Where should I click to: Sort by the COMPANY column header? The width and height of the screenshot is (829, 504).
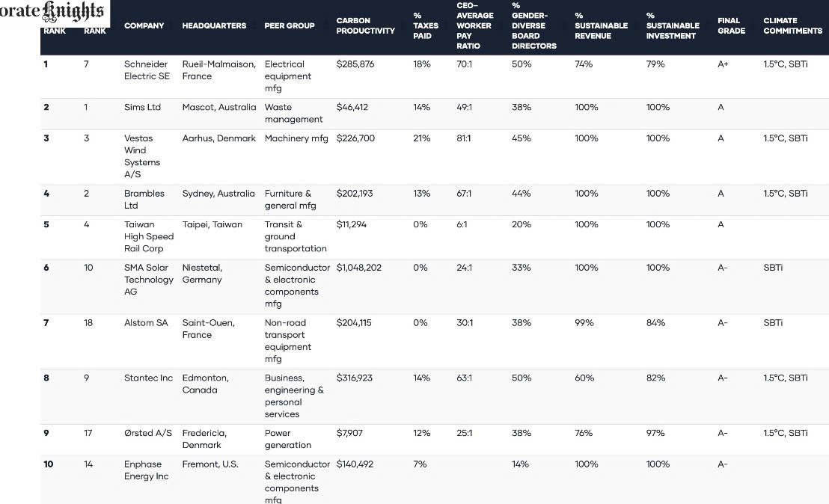144,25
